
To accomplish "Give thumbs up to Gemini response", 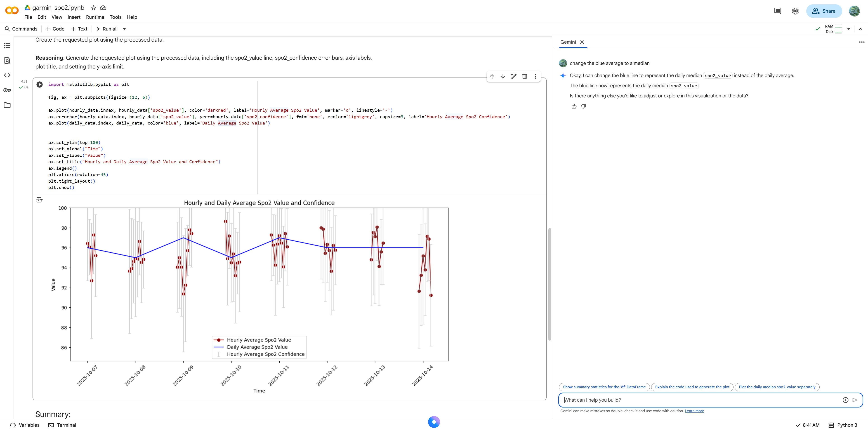I will (574, 106).
